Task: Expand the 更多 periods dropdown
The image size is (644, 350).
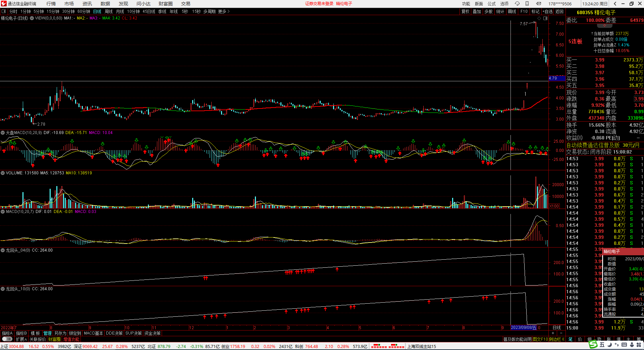Action: coord(224,11)
